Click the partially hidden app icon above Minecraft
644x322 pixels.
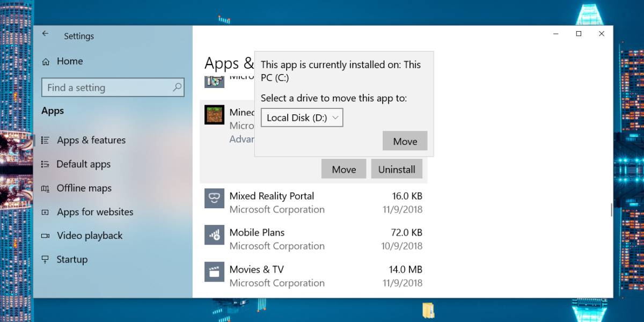coord(214,82)
